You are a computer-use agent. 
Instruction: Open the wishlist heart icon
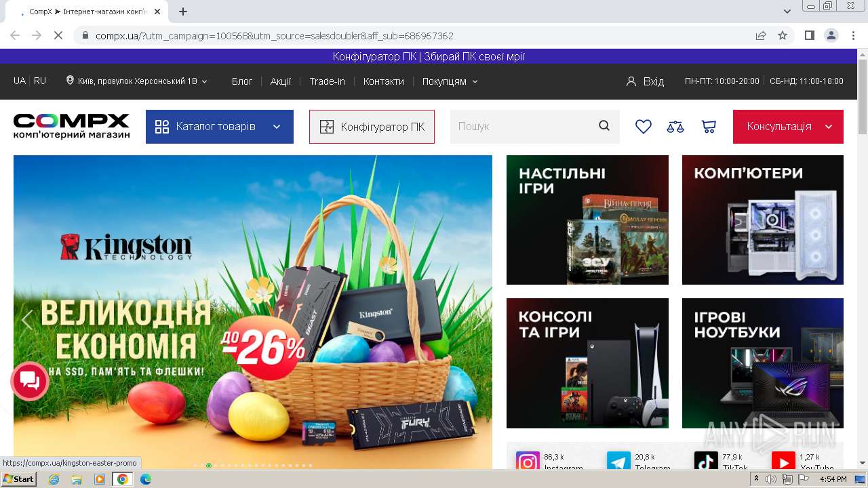click(643, 126)
